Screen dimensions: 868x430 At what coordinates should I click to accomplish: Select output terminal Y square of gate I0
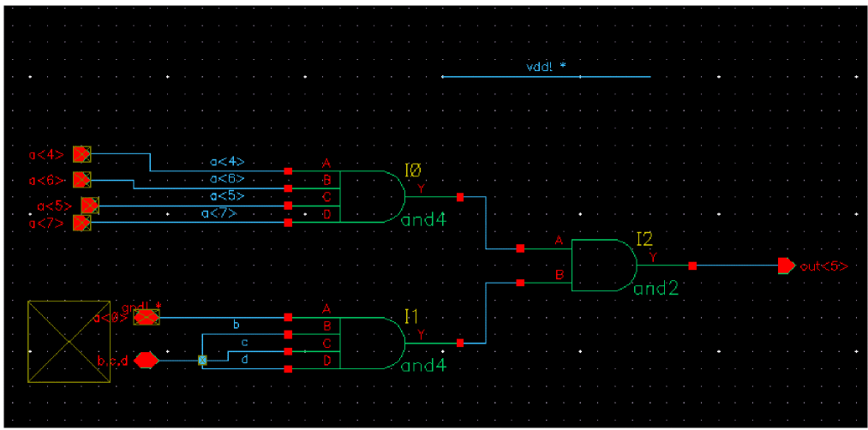pyautogui.click(x=460, y=196)
